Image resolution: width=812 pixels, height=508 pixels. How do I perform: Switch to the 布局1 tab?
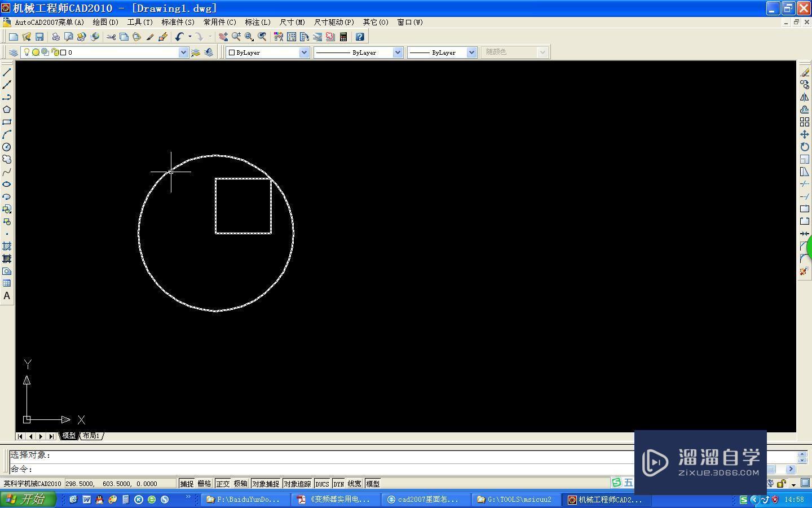tap(91, 435)
